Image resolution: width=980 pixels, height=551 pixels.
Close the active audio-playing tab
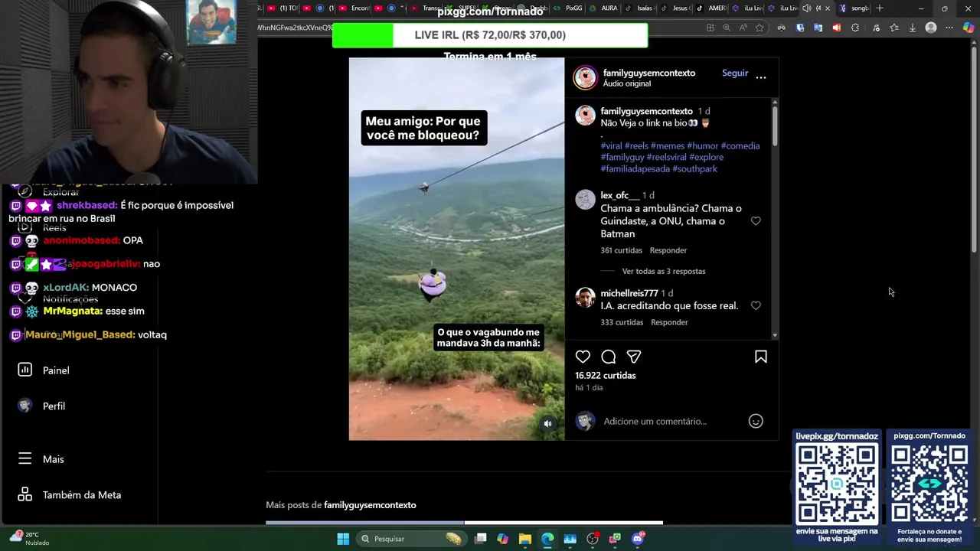click(x=827, y=8)
